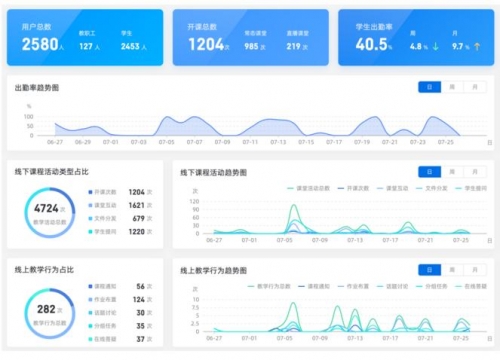Click the 在线答疑 legend square marker
Viewport: 500px width, 360px height.
(90, 339)
